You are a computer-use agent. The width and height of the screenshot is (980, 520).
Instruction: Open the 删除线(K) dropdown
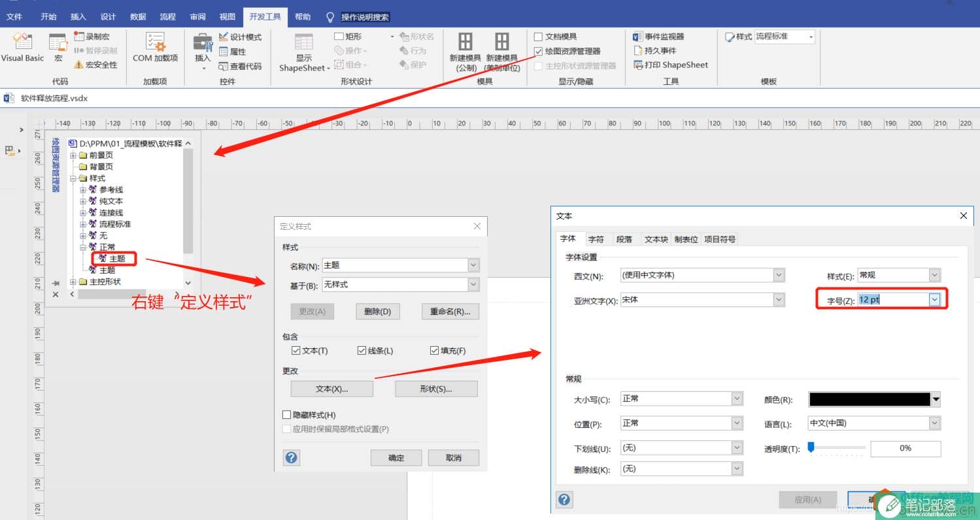pyautogui.click(x=737, y=469)
